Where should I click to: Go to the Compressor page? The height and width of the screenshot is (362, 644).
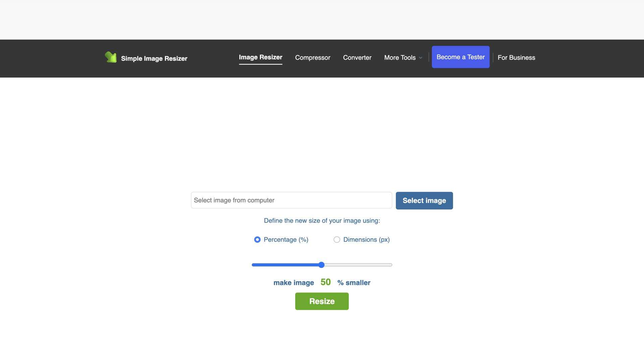(x=312, y=58)
